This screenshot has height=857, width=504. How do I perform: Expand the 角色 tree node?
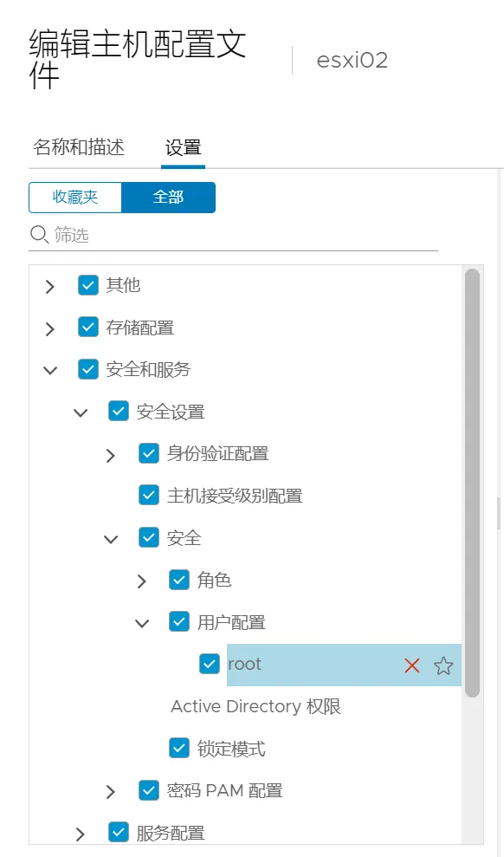click(141, 581)
